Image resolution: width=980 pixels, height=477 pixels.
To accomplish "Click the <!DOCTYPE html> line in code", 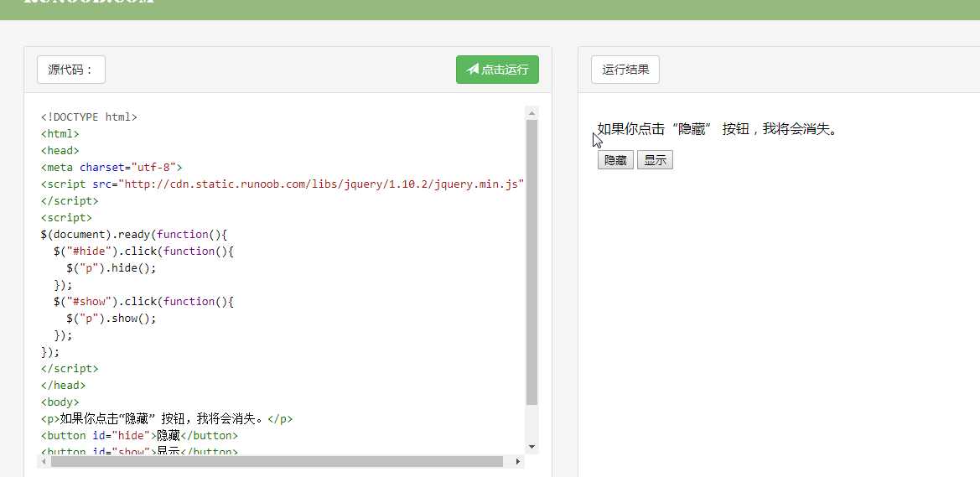I will tap(89, 117).
